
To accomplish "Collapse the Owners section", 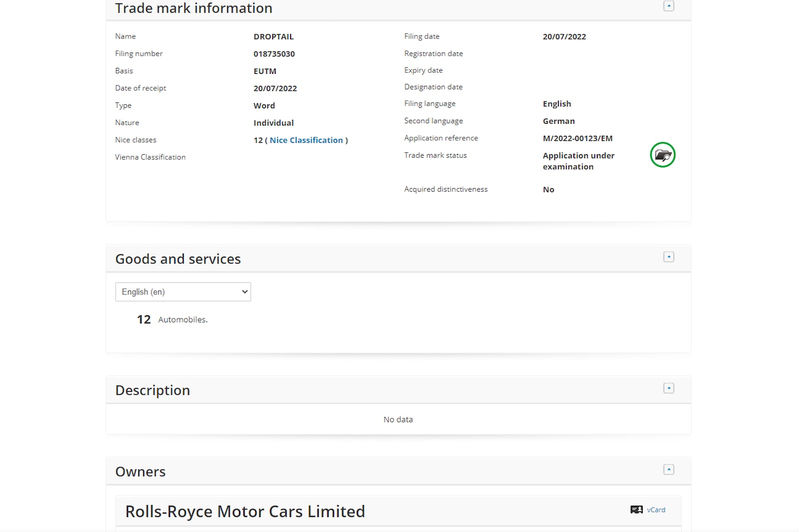I will tap(669, 470).
